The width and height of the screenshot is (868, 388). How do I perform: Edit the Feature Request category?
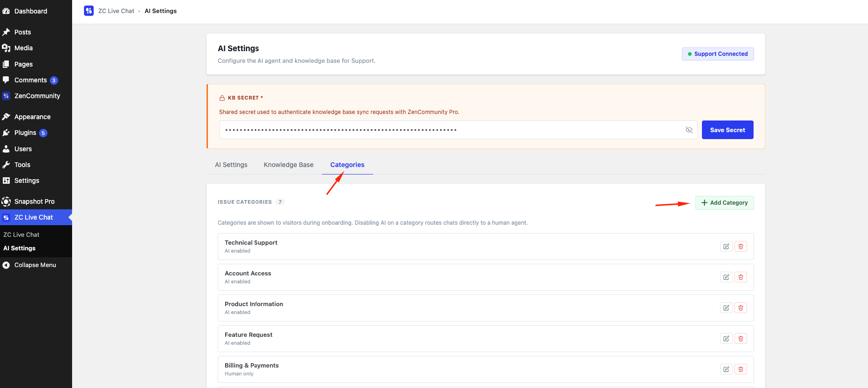click(726, 339)
